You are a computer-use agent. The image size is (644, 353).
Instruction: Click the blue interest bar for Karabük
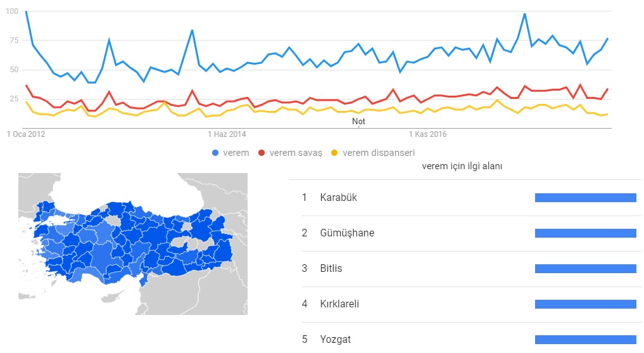click(586, 198)
